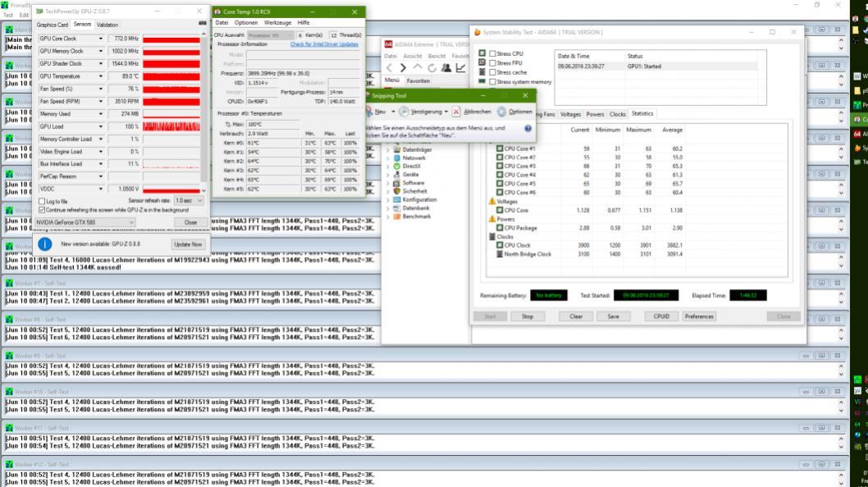The width and height of the screenshot is (868, 487).
Task: Open the AIDA64 graph icon in toolbar
Action: [460, 68]
